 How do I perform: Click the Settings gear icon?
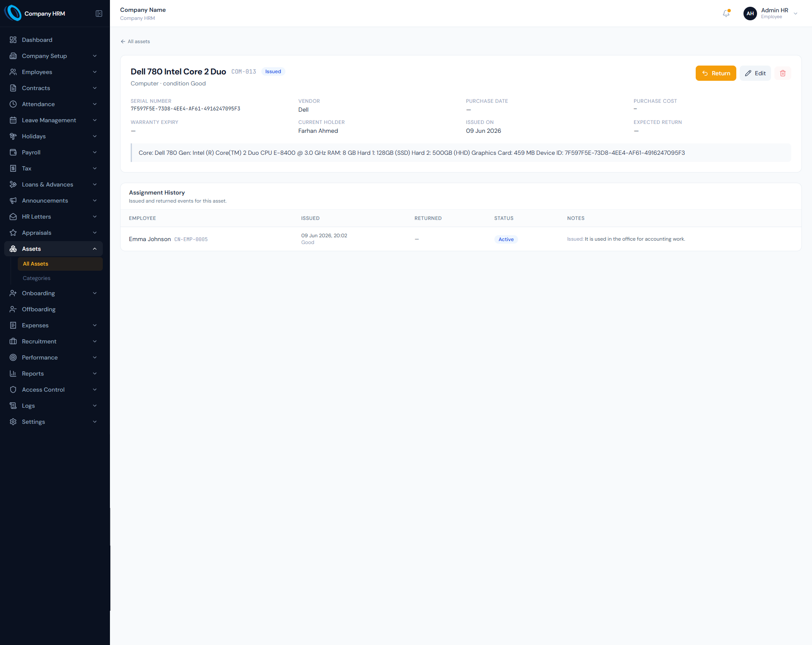13,422
